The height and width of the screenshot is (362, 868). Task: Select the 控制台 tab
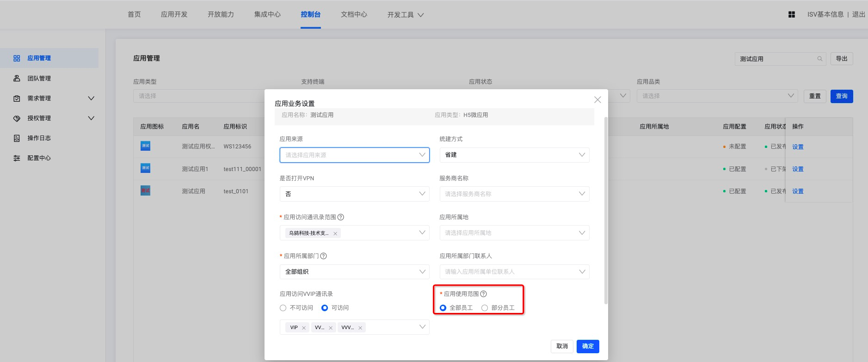point(311,14)
